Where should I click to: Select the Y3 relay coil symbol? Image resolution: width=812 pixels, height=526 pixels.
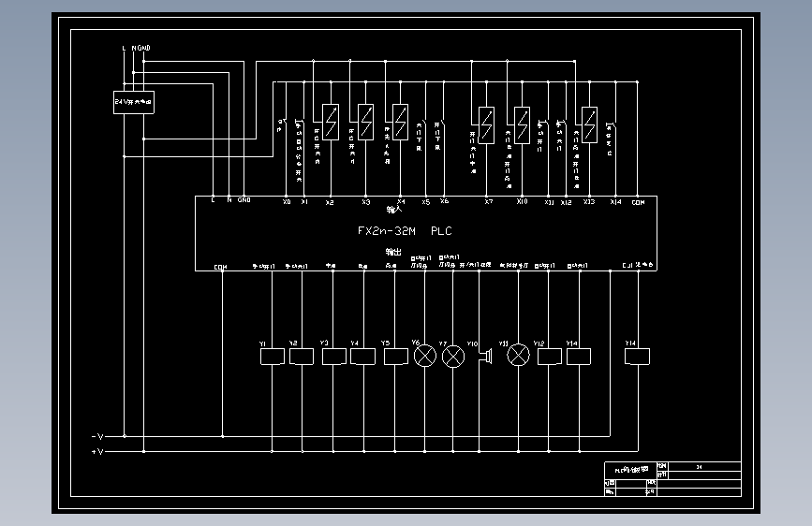(334, 357)
